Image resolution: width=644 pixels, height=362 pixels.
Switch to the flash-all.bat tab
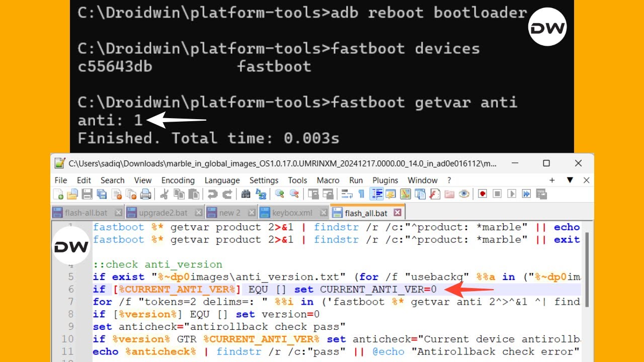87,212
